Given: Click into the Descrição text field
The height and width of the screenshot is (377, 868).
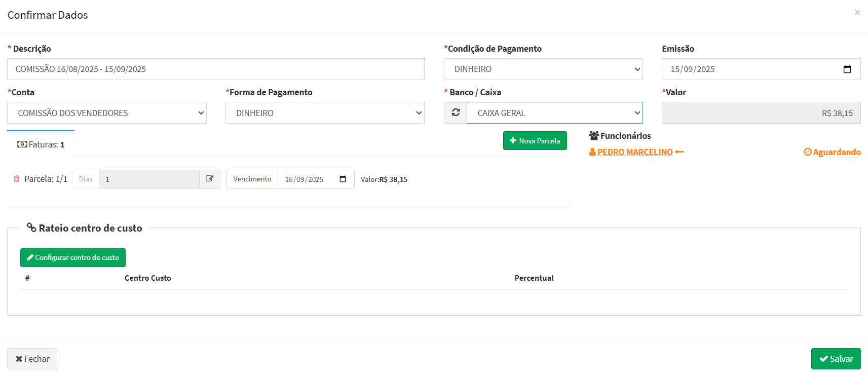Looking at the screenshot, I should 215,69.
